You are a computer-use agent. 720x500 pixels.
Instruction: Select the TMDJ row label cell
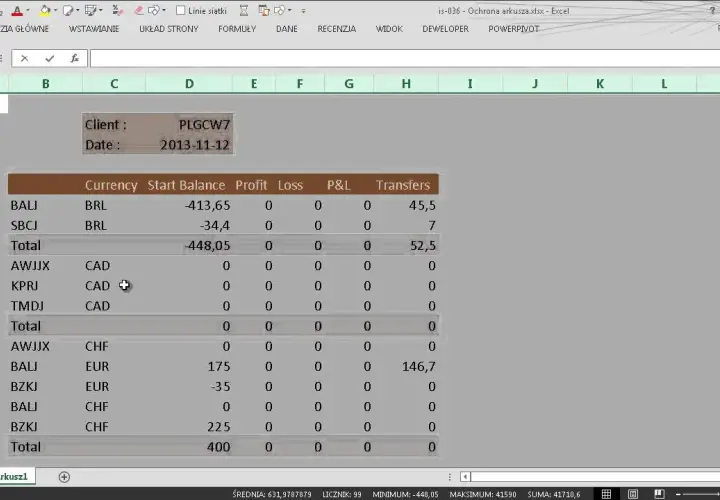(45, 306)
